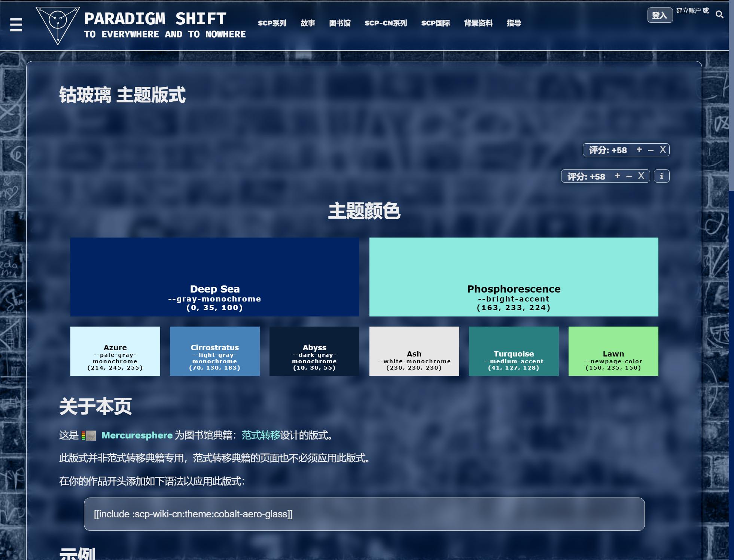734x560 pixels.
Task: Click the Turquoise medium-accent swatch
Action: [514, 351]
